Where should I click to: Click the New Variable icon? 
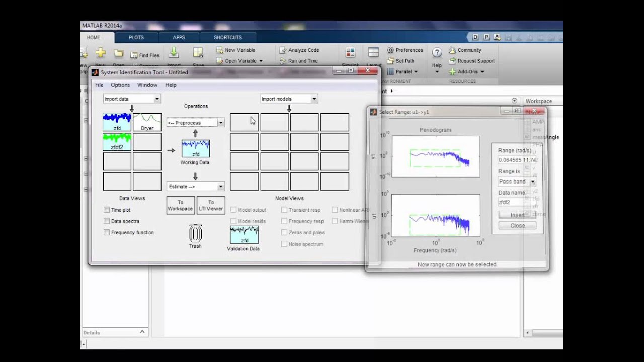[220, 50]
